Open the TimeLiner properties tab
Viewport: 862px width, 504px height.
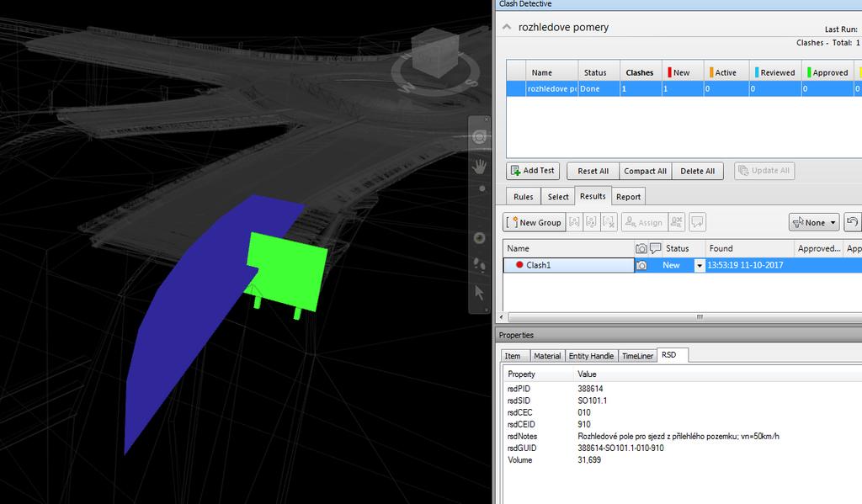[x=638, y=356]
